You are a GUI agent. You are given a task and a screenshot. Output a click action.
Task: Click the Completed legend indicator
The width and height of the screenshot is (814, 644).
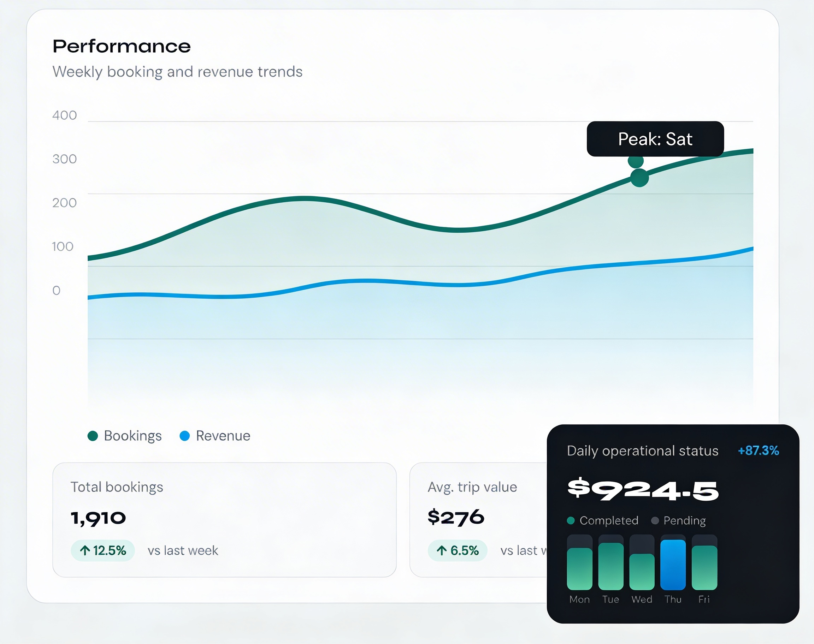(571, 521)
